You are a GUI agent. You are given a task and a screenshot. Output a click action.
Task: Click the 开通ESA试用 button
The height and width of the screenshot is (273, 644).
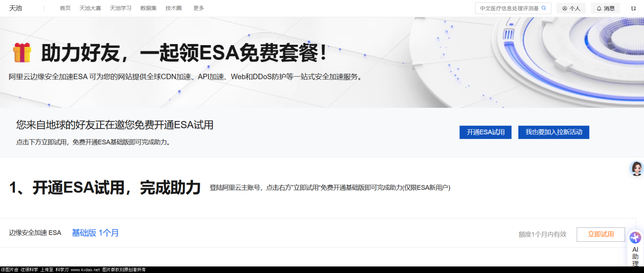[486, 132]
